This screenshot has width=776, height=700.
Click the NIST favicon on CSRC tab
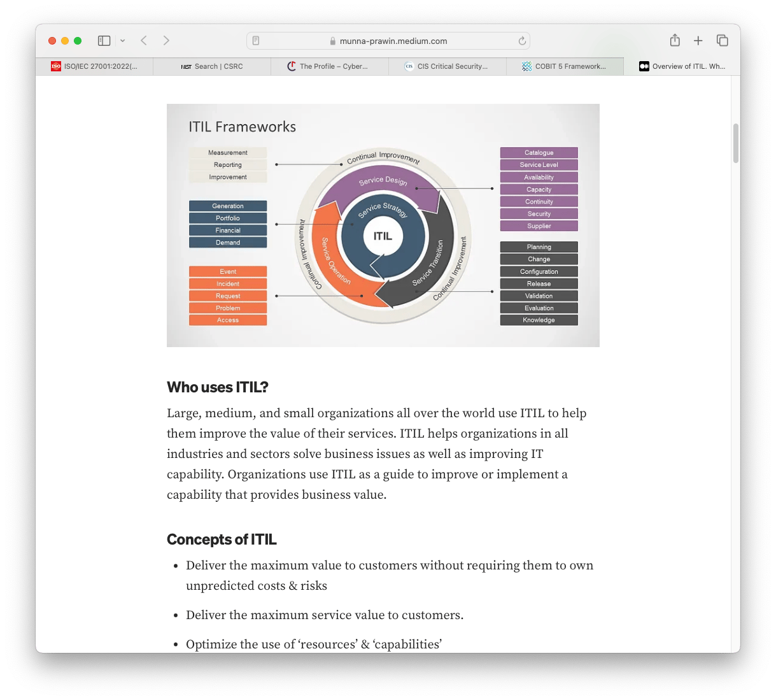187,66
